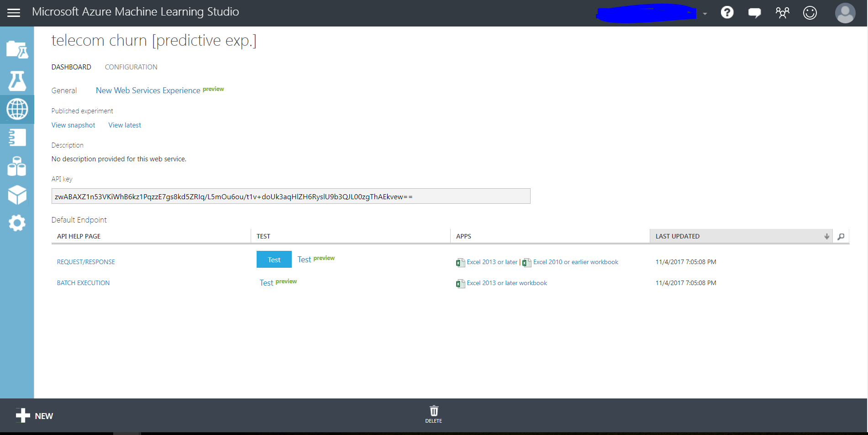Open Trained Models cube icon in sidebar
868x435 pixels.
[x=17, y=195]
